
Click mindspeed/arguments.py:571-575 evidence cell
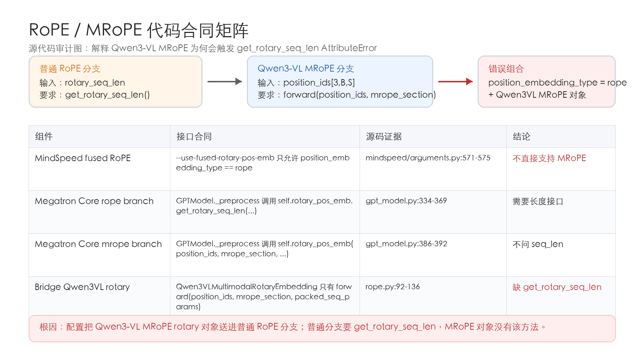433,169
